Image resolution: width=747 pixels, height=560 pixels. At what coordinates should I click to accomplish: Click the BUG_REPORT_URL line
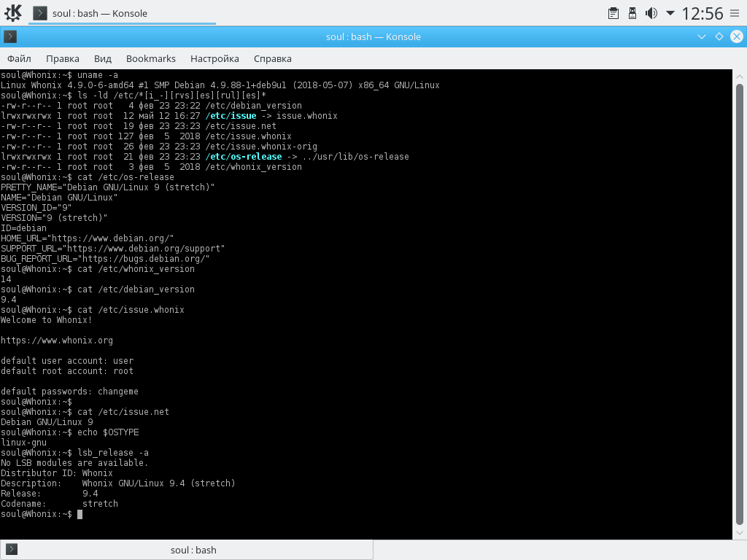105,259
